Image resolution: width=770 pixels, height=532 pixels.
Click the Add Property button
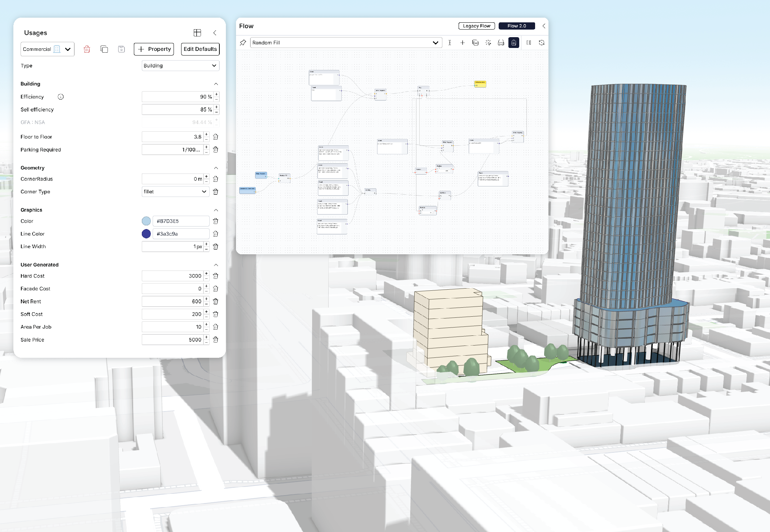154,49
